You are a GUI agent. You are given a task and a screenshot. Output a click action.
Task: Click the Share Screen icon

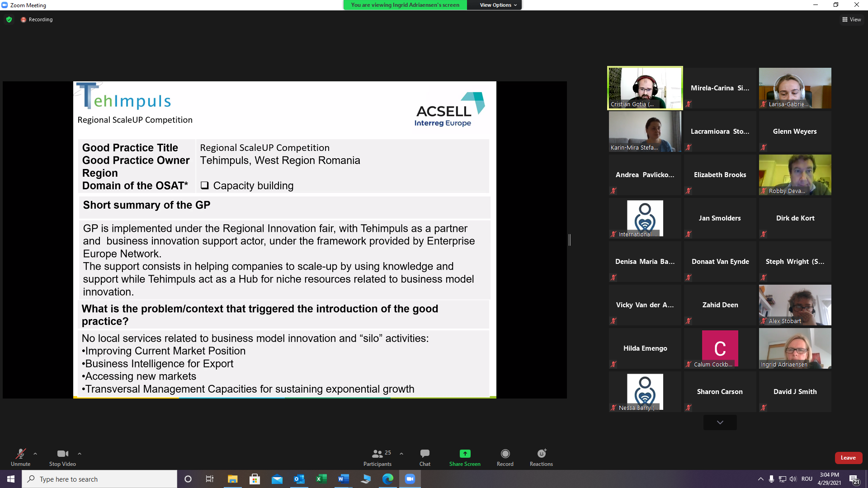click(x=464, y=454)
